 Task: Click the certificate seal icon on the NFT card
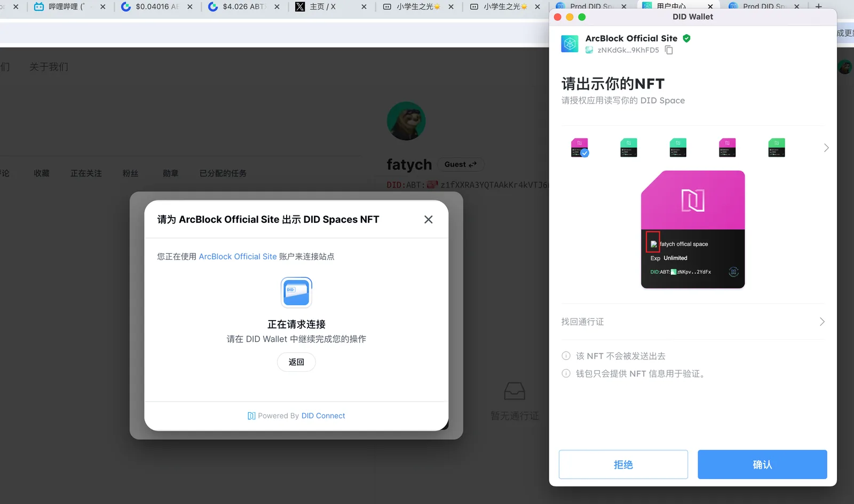pos(734,272)
